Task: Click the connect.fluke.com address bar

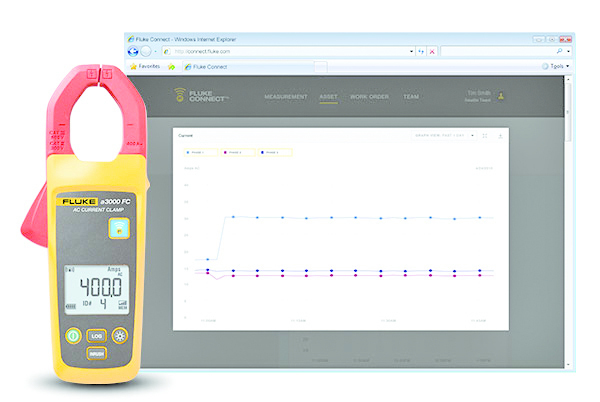Action: [285, 51]
